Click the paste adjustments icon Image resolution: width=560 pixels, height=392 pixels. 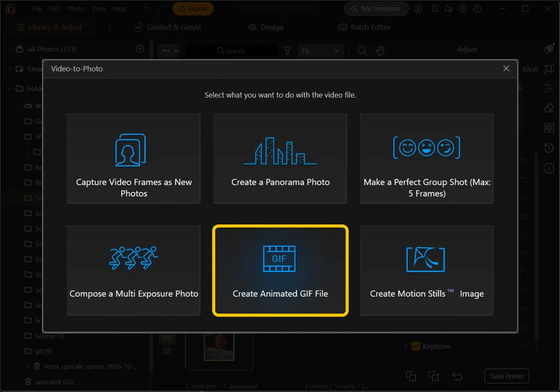point(433,376)
